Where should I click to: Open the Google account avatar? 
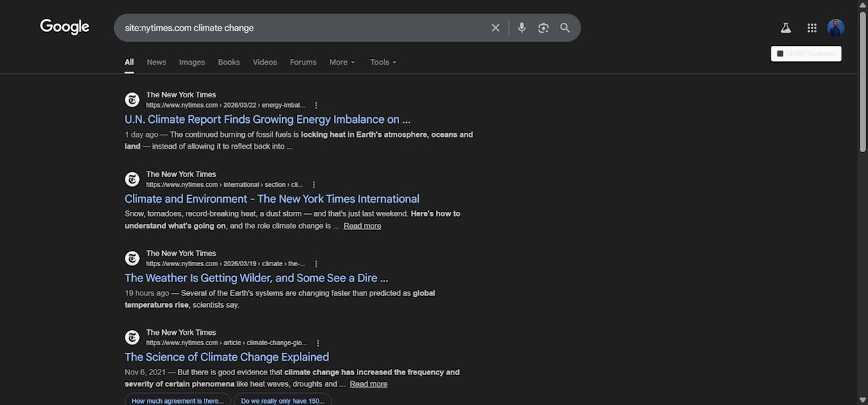[x=835, y=28]
